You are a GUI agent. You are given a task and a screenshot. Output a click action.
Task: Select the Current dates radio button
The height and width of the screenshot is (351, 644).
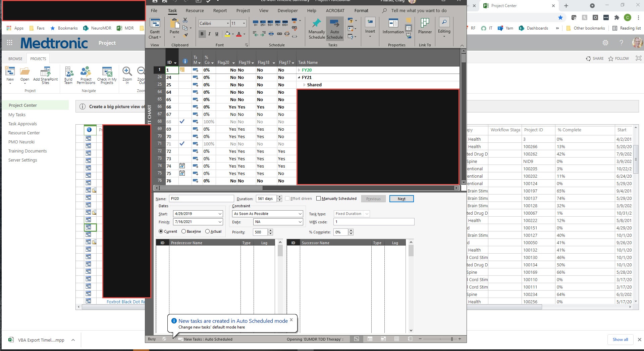click(161, 231)
